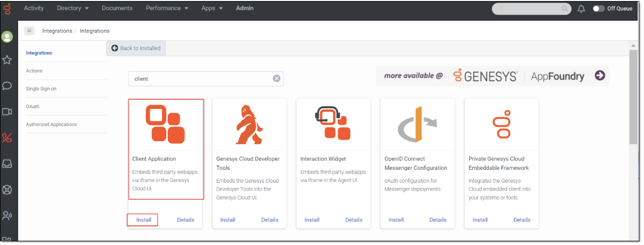The image size is (644, 245).
Task: Click the Private Genesys Cloud Embeddable Framework title
Action: click(499, 163)
